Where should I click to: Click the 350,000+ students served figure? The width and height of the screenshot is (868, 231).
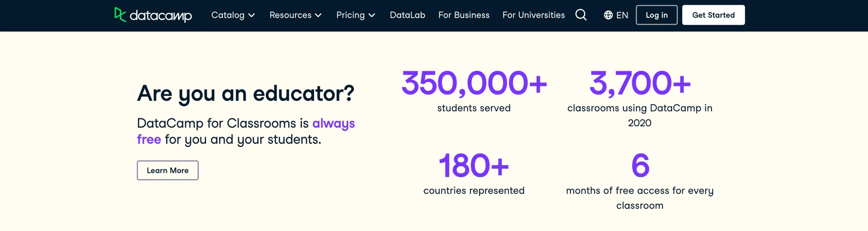point(474,83)
